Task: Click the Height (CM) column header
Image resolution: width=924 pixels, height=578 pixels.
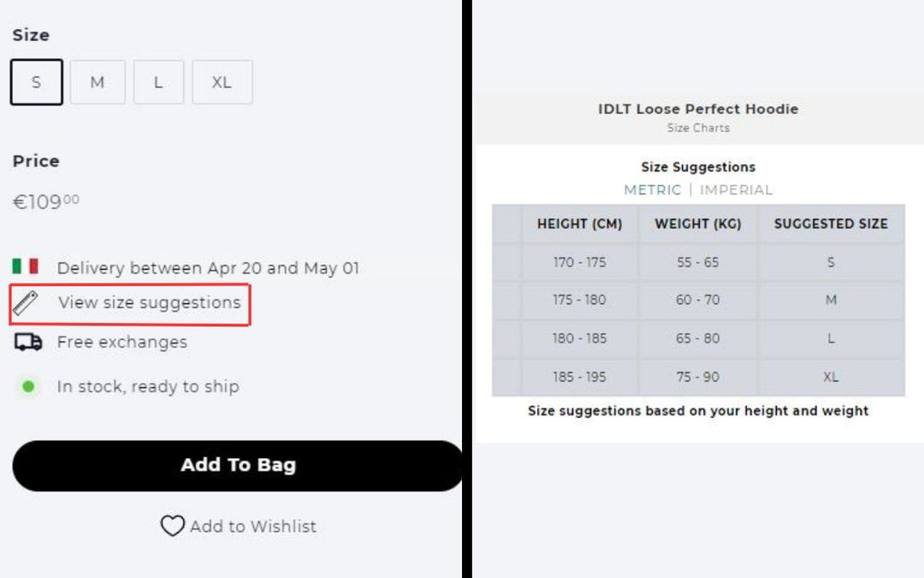Action: click(579, 224)
